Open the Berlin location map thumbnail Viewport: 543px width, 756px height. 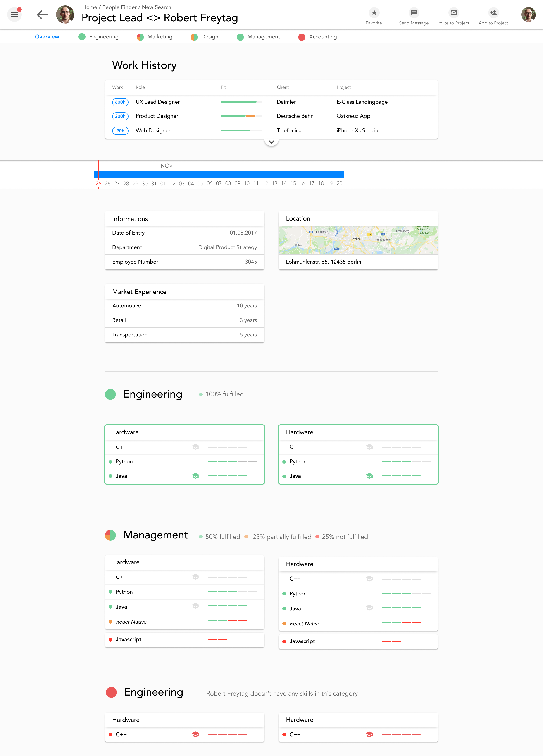click(358, 240)
